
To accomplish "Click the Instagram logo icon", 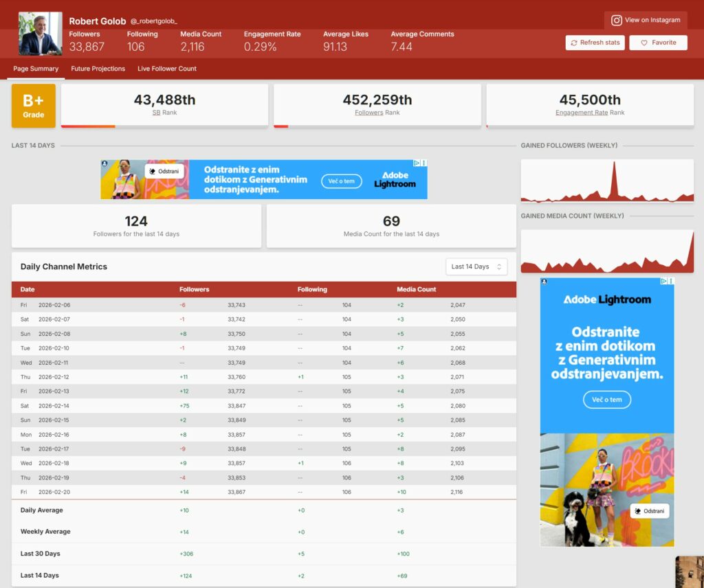I will point(617,21).
